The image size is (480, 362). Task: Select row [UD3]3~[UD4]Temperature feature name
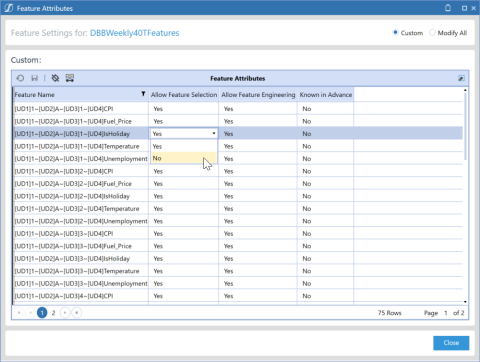click(x=77, y=271)
